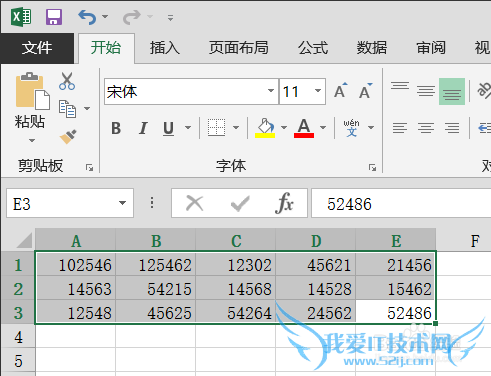Image resolution: width=491 pixels, height=376 pixels.
Task: Open the font color palette arrow
Action: tap(323, 128)
